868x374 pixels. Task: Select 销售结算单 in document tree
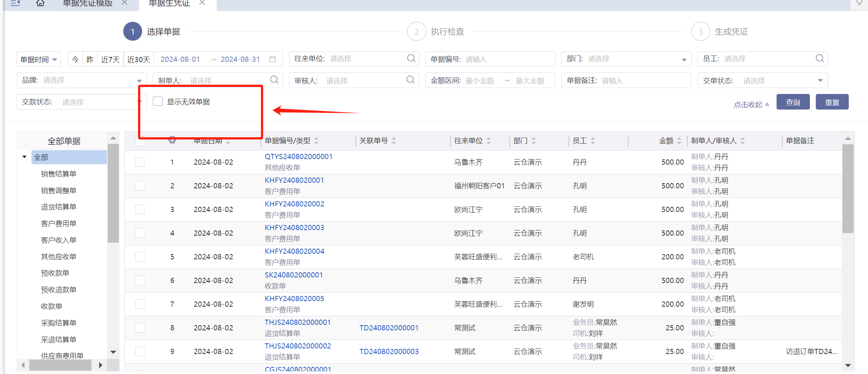coord(58,174)
